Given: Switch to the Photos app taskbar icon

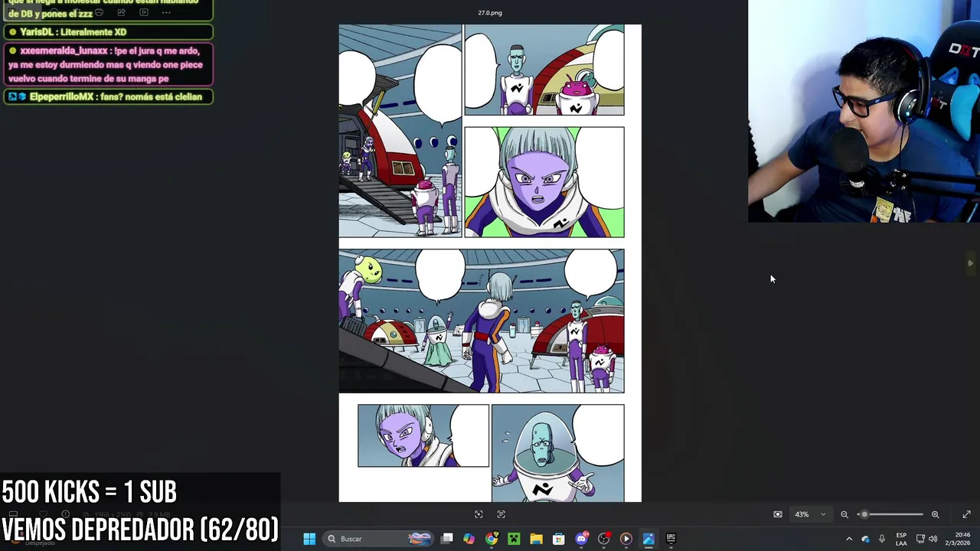Looking at the screenshot, I should pyautogui.click(x=648, y=539).
